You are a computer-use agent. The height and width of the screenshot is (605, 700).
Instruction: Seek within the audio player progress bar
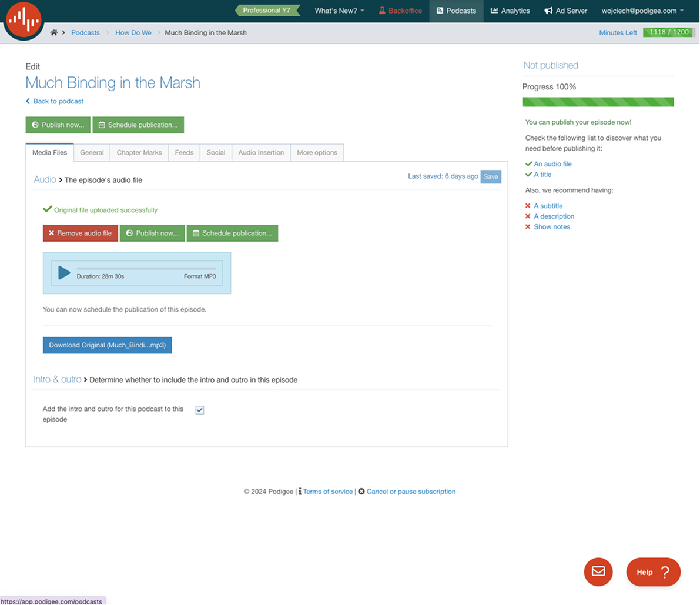[146, 268]
